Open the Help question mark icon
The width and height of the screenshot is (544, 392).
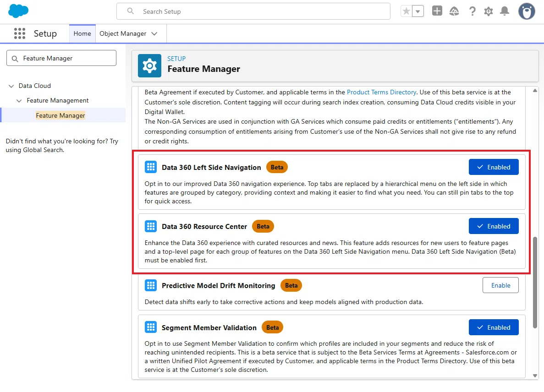472,11
